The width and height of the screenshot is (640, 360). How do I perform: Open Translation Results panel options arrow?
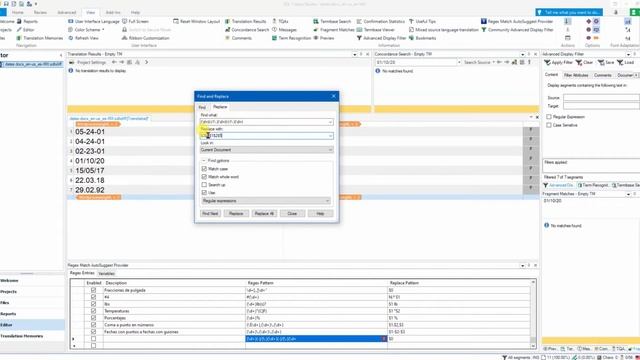[355, 54]
